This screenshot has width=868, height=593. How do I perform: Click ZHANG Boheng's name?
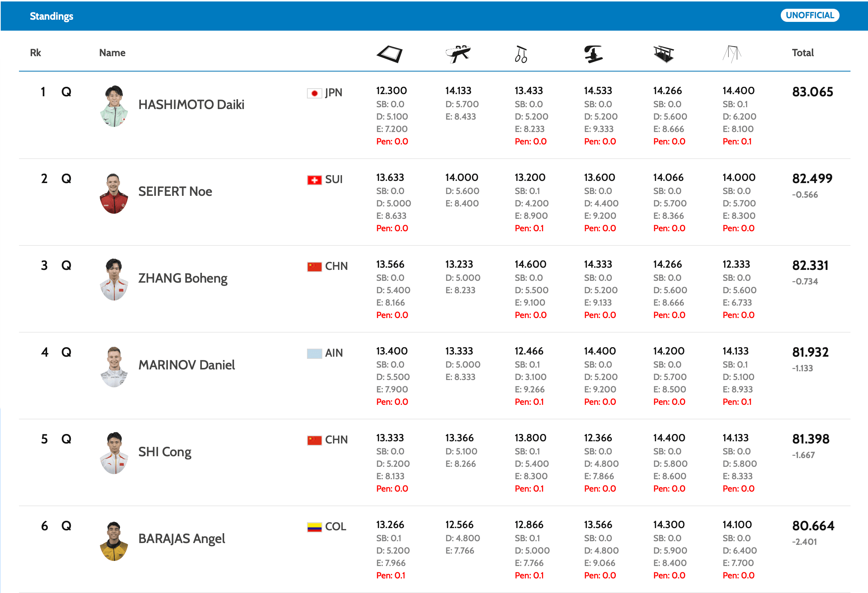[183, 278]
